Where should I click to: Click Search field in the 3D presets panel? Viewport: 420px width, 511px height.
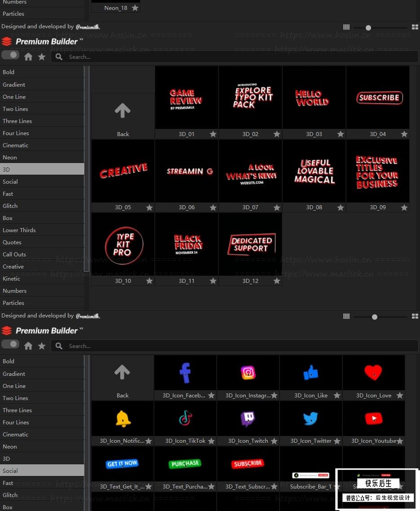234,57
